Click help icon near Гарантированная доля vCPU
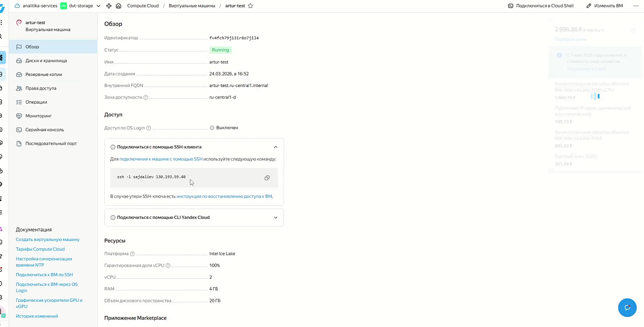 [x=168, y=265]
